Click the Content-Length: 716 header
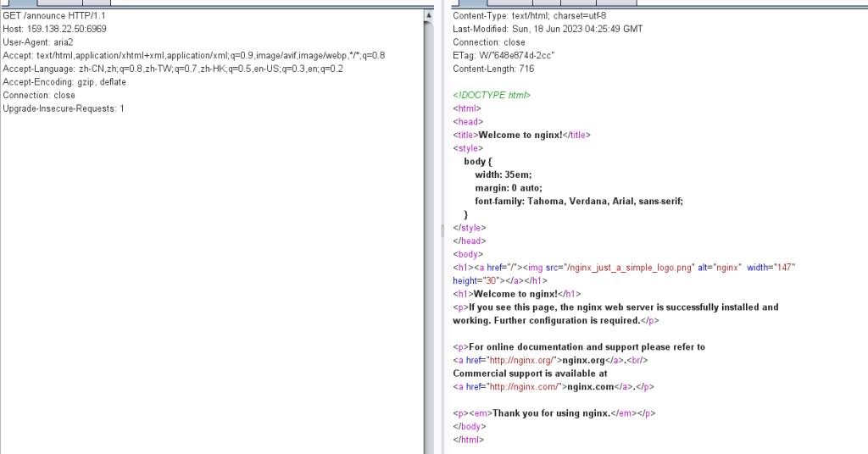 [x=493, y=69]
